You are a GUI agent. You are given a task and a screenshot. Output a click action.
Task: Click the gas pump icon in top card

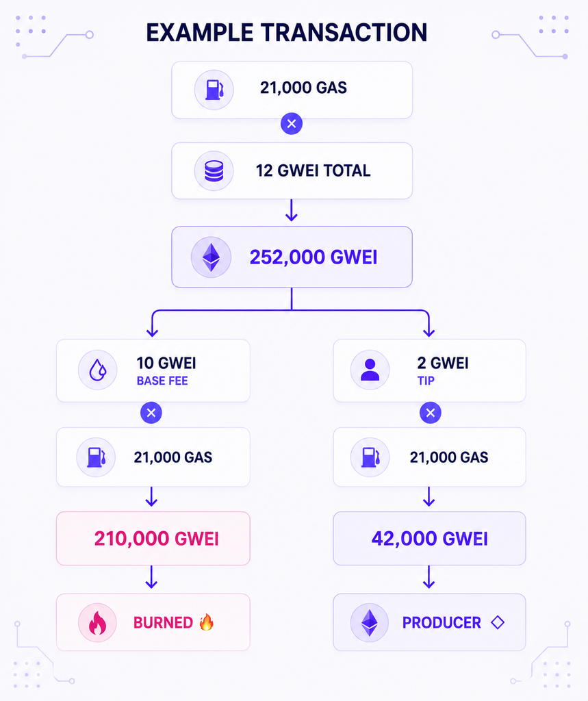214,90
